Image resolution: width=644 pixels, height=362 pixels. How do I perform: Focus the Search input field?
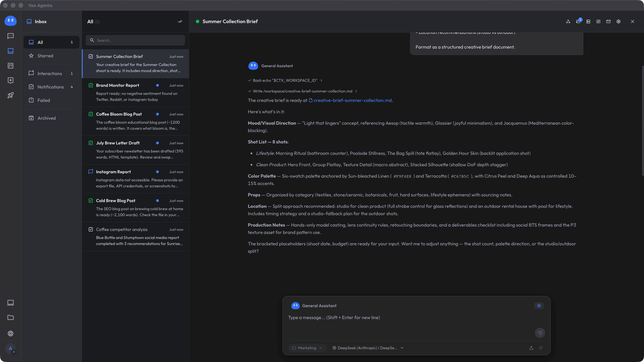tap(135, 40)
